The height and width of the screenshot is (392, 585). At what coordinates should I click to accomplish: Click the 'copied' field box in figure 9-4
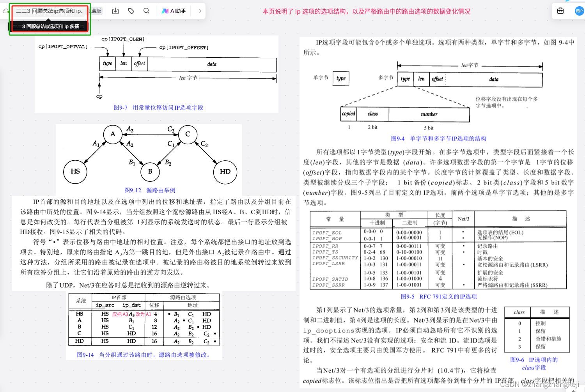point(349,114)
